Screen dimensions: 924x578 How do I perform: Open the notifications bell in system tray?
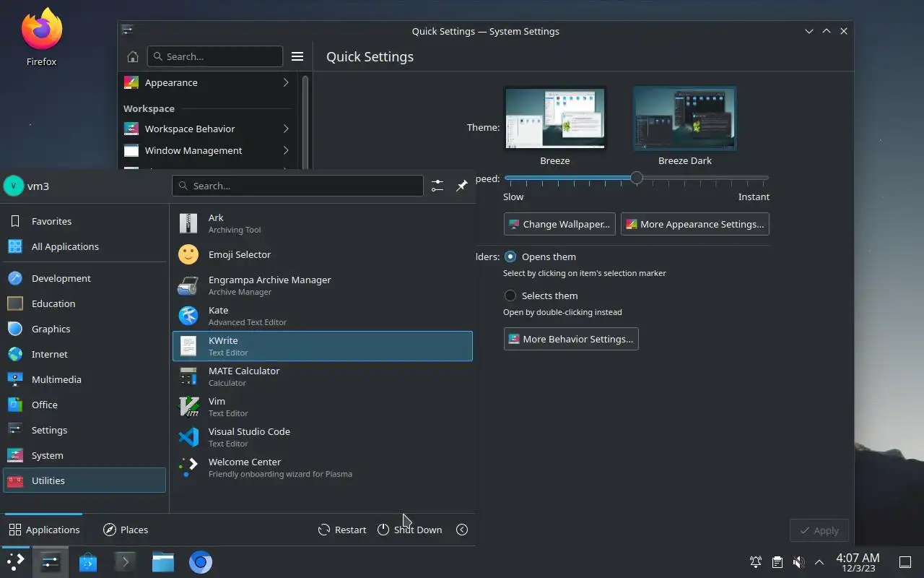[756, 562]
